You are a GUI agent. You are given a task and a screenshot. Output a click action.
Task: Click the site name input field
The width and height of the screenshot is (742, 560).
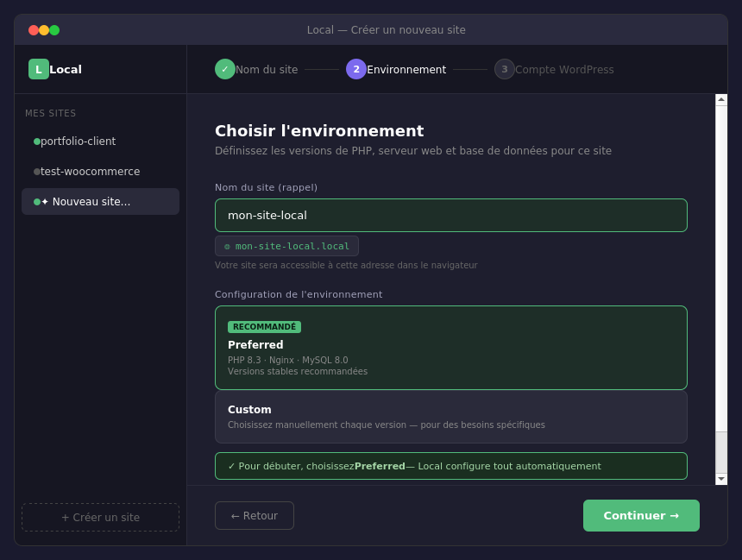pyautogui.click(x=451, y=216)
